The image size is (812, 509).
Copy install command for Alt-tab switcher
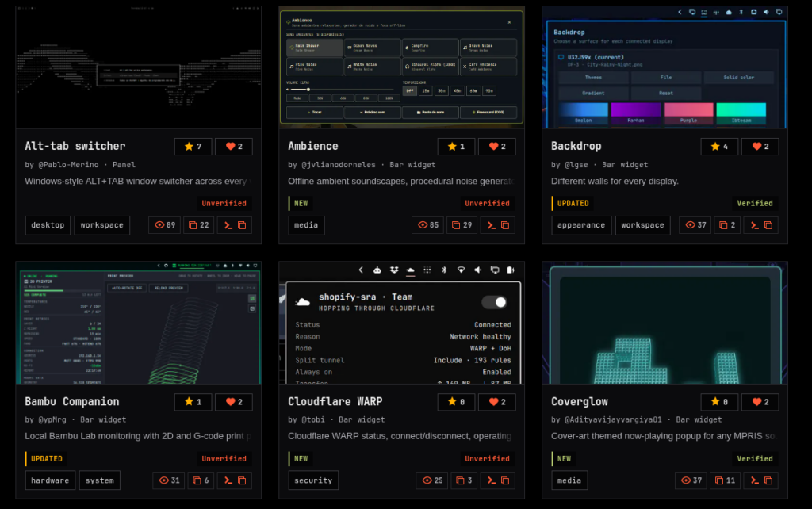click(x=235, y=225)
